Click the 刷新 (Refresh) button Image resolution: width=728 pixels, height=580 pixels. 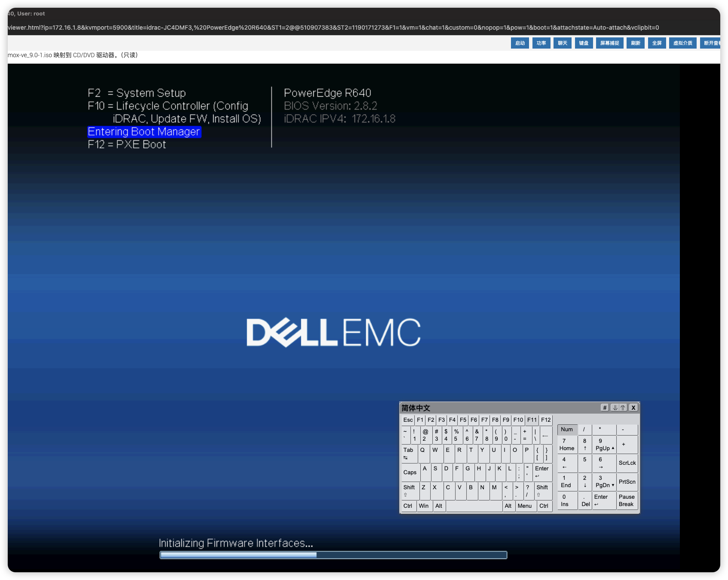(636, 43)
